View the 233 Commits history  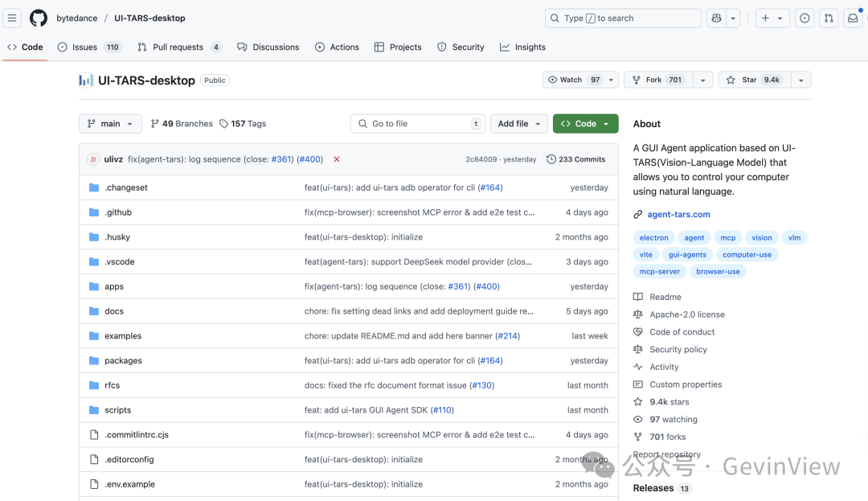point(575,159)
